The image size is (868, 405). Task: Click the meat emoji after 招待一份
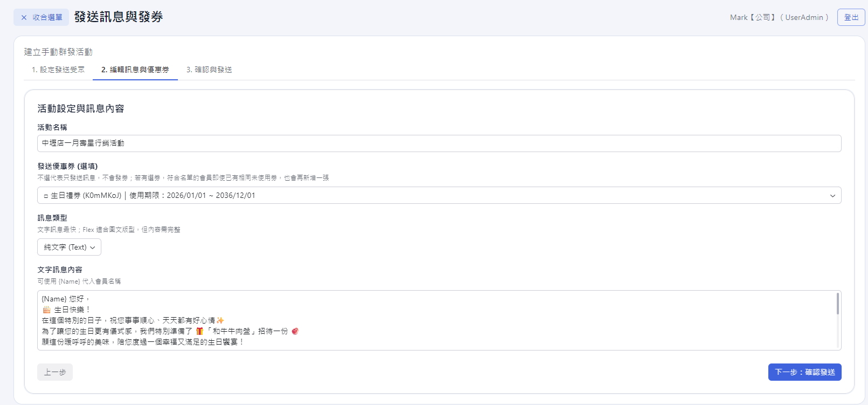point(295,331)
